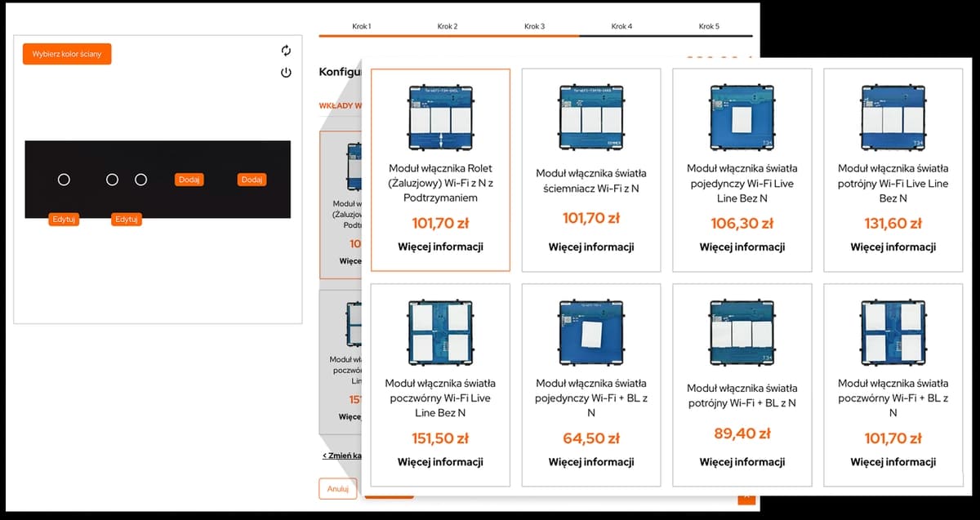Click the Anuluj button
Viewport: 980px width, 520px height.
(338, 489)
